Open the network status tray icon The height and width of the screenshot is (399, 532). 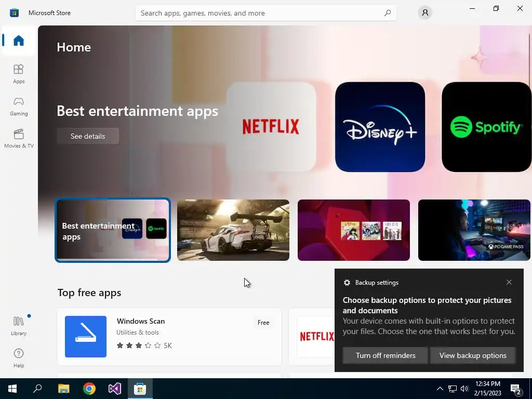click(x=453, y=389)
